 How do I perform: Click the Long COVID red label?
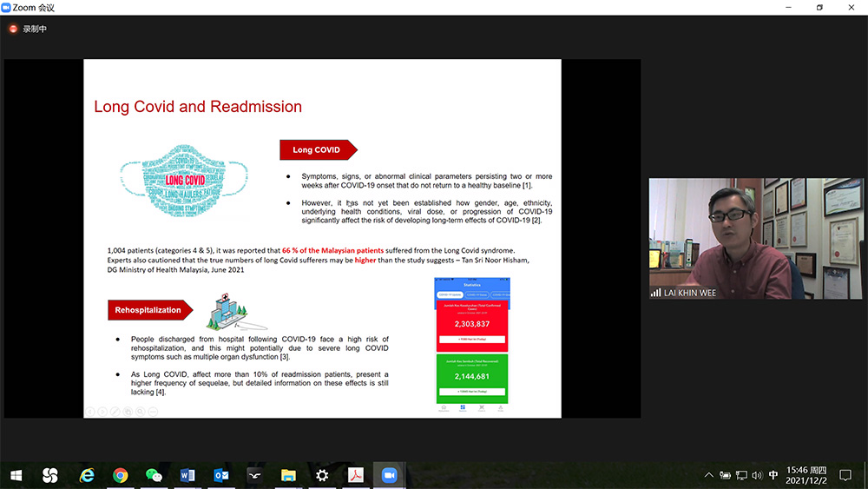[319, 150]
